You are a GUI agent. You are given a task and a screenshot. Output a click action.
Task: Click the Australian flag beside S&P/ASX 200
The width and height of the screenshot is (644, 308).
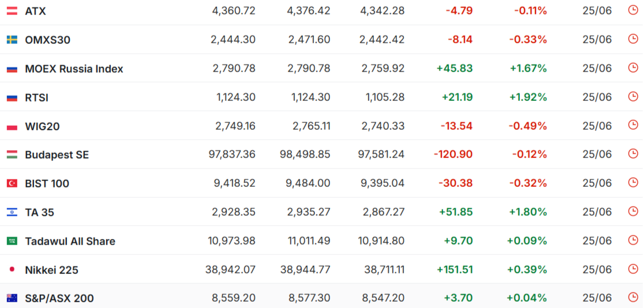(x=12, y=298)
